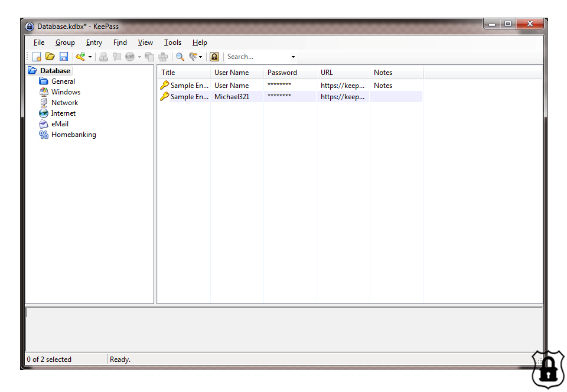The image size is (567, 392).
Task: Lock workspace with padlock icon
Action: click(214, 57)
